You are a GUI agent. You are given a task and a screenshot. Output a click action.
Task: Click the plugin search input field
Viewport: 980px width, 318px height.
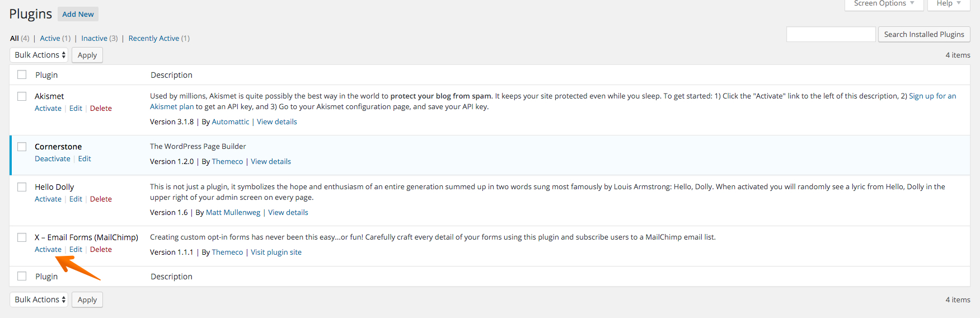click(x=831, y=34)
